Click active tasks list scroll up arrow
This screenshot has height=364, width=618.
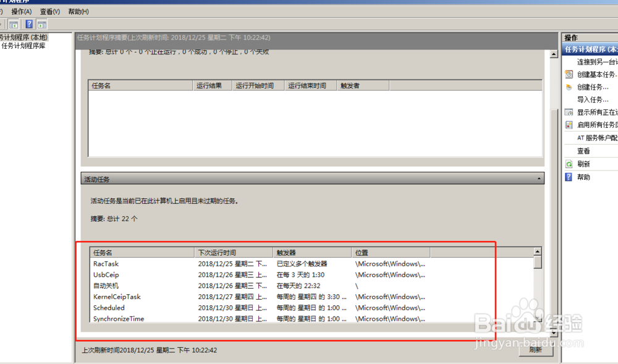[538, 252]
